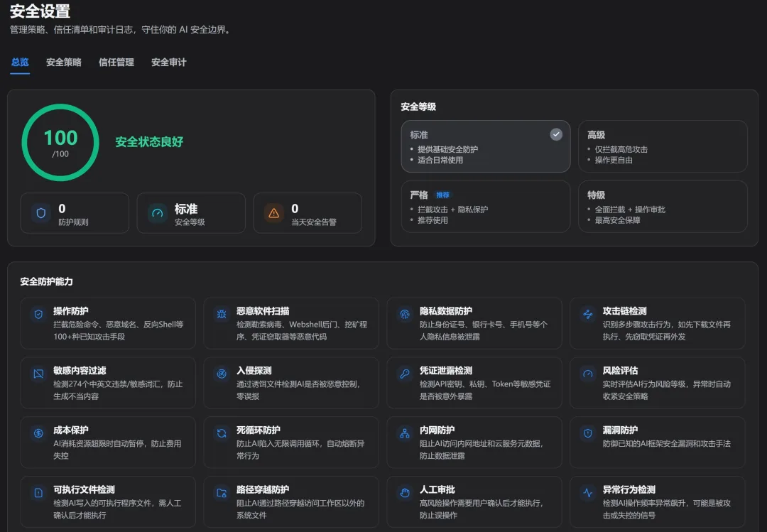Click the 安全设置 page title
The image size is (767, 532).
click(x=40, y=11)
